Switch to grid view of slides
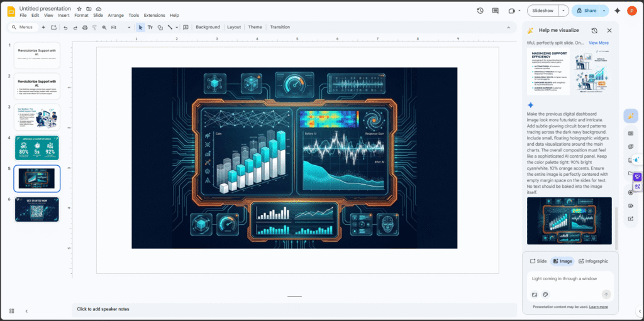 coord(12,311)
